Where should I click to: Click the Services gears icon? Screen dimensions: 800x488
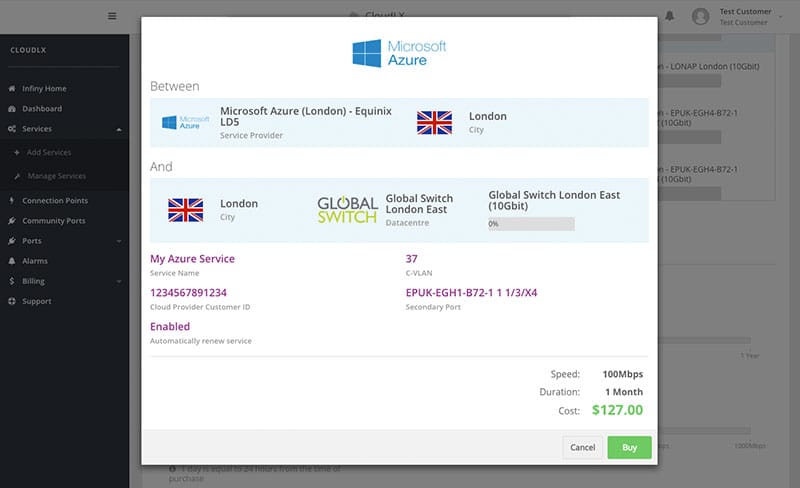click(x=12, y=129)
